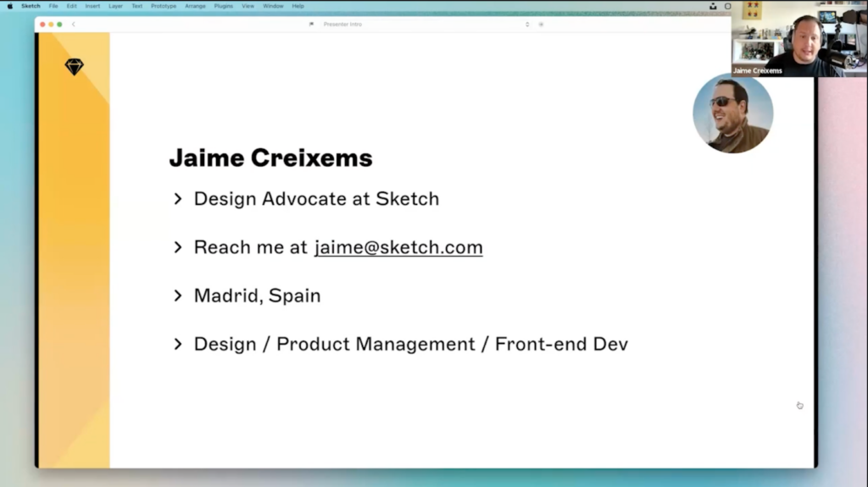Open the File menu
This screenshot has width=868, height=487.
click(x=53, y=6)
